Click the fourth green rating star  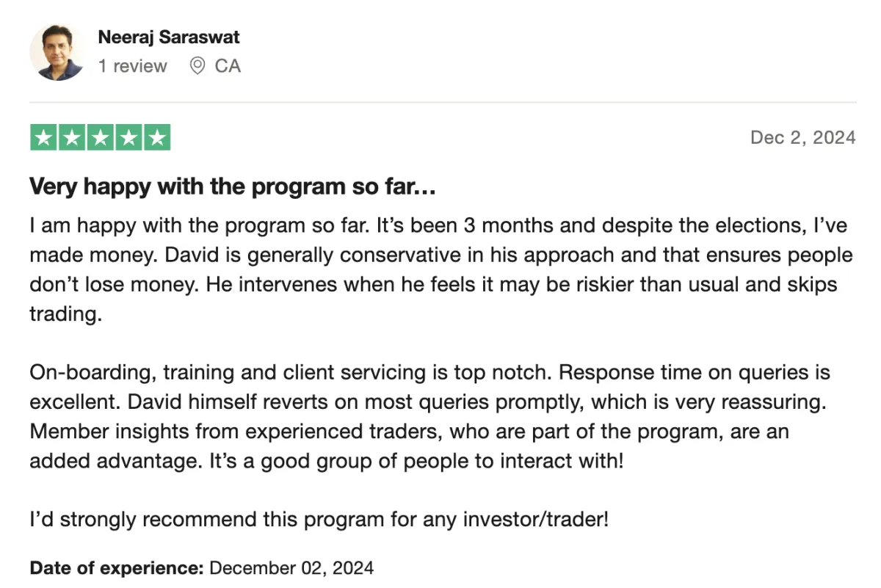click(128, 138)
